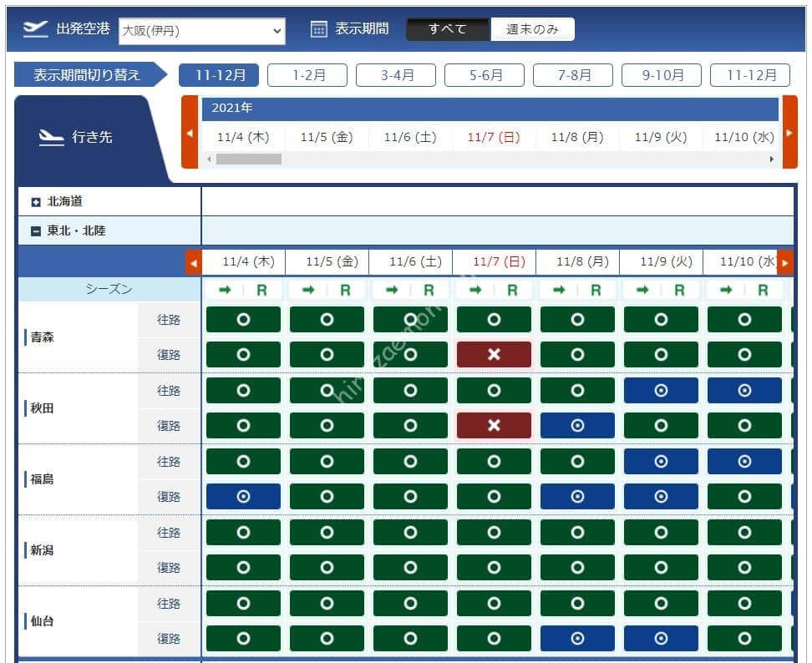Click the date scrollbar thumb under 11/4
Screen dimensions: 812x663
(x=249, y=159)
